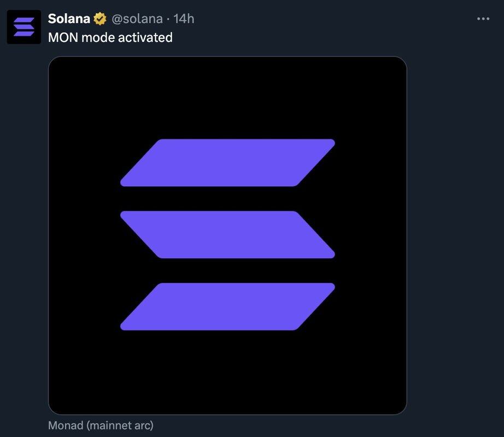Click the Solana display name
This screenshot has height=437, width=504.
click(69, 19)
